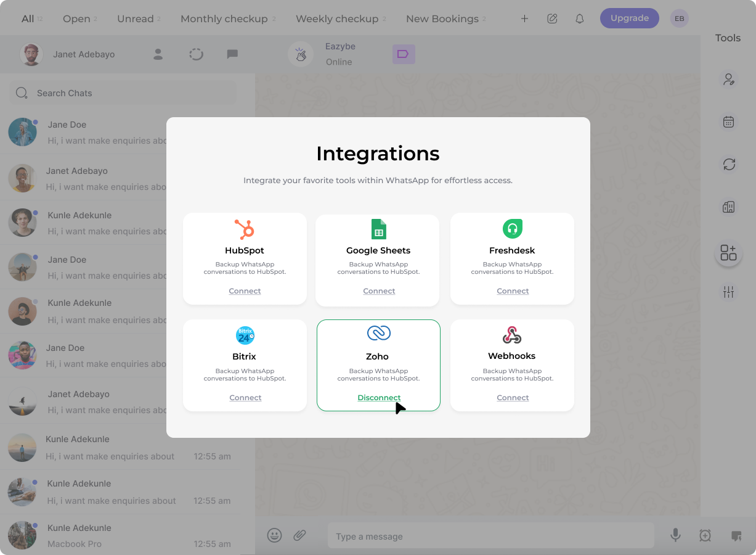Switch to the Unread tab
This screenshot has width=756, height=555.
[x=136, y=18]
